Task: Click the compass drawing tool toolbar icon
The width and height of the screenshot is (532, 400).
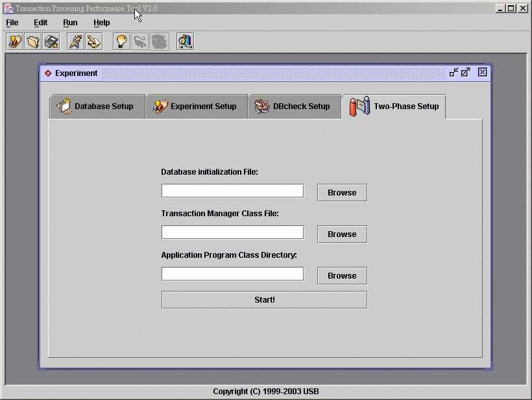Action: 76,42
